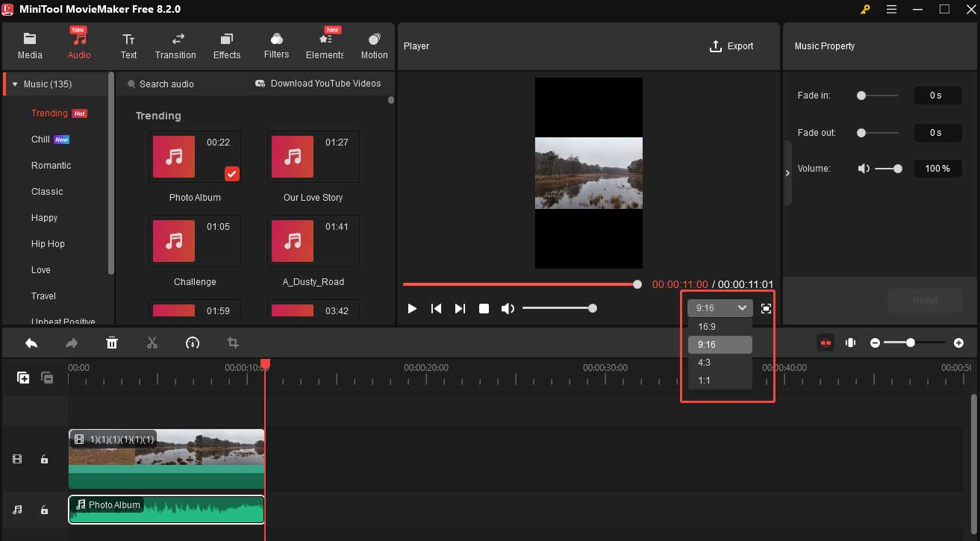Redo the last undone action

pos(72,343)
